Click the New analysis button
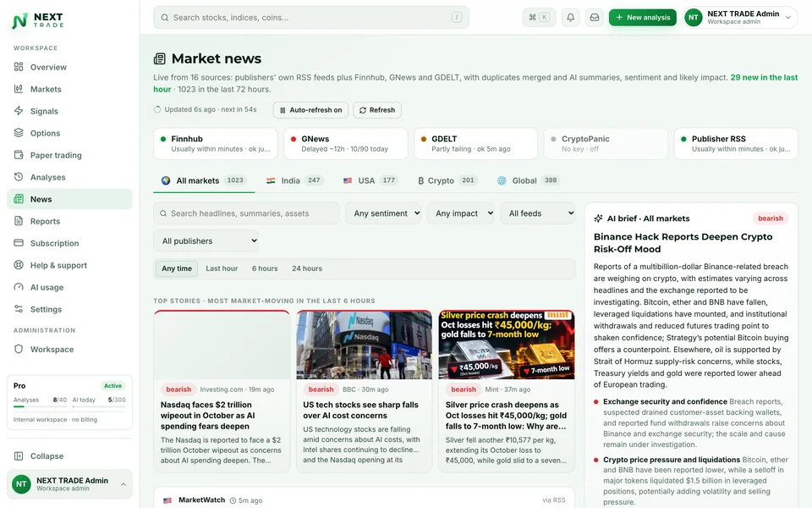 tap(643, 17)
